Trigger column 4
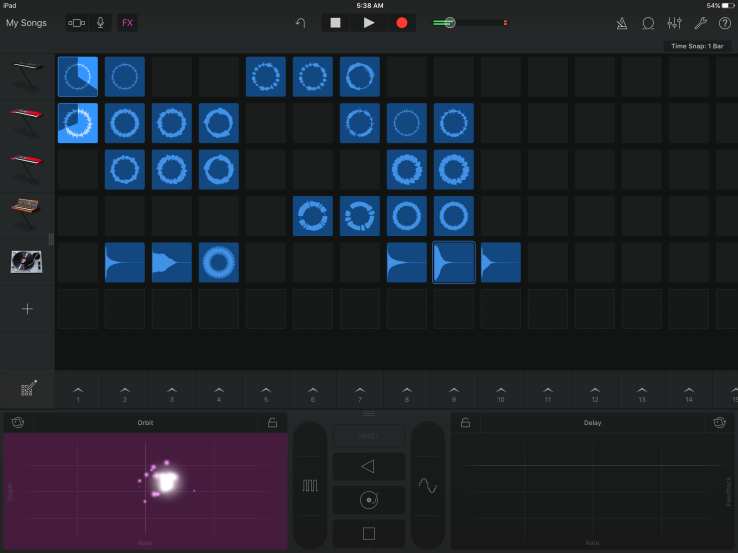Screen dimensions: 738x553 point(219,394)
